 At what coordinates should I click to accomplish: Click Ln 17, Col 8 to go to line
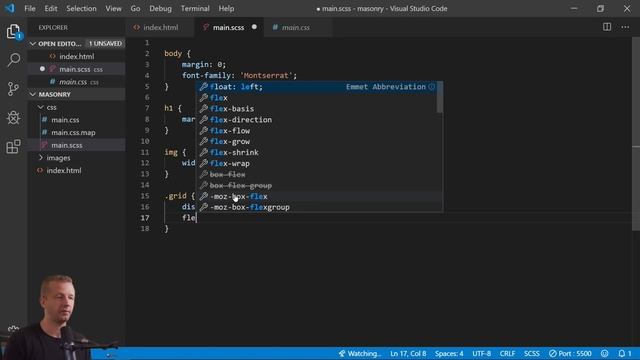408,353
